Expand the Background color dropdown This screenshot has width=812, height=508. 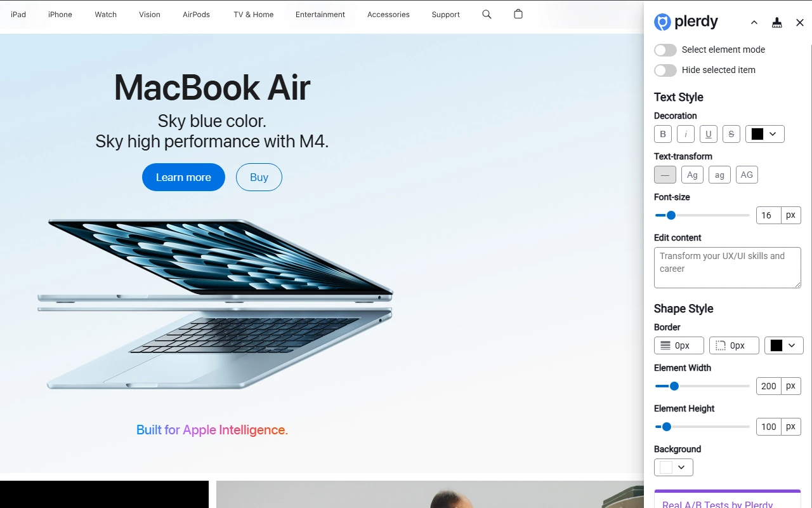pos(673,467)
